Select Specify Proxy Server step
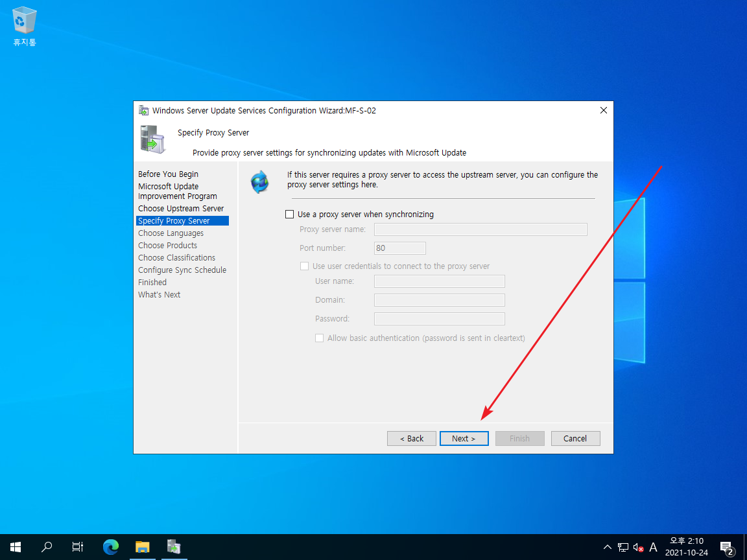This screenshot has height=560, width=747. point(182,221)
